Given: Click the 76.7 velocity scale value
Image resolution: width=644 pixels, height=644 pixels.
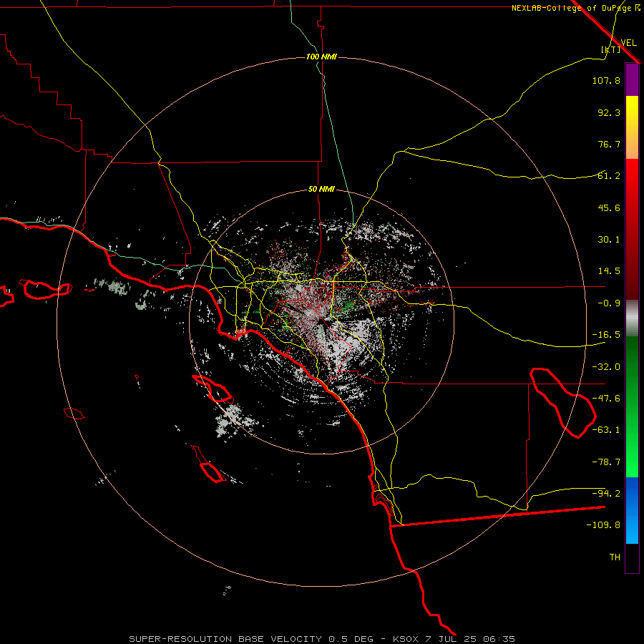Looking at the screenshot, I should click(x=609, y=144).
